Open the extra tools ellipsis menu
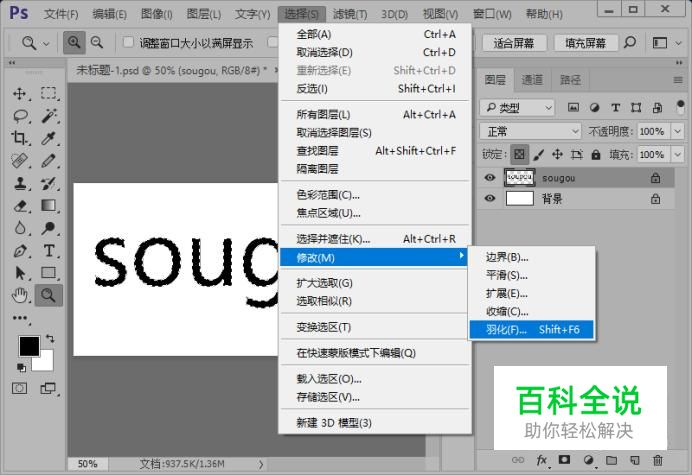Image resolution: width=692 pixels, height=475 pixels. click(19, 318)
